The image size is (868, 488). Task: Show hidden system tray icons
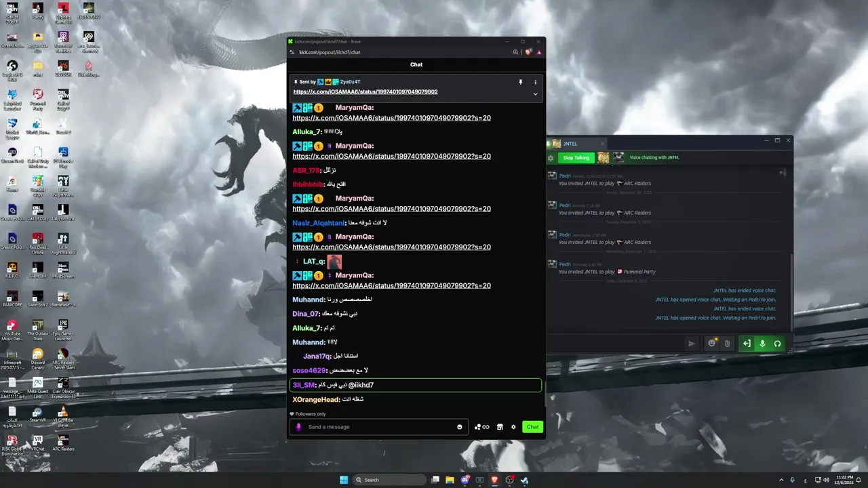click(x=781, y=480)
